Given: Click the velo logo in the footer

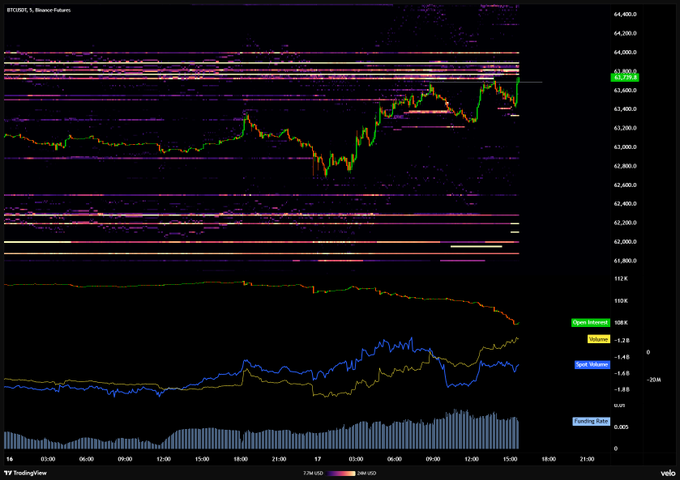Looking at the screenshot, I should coord(668,473).
